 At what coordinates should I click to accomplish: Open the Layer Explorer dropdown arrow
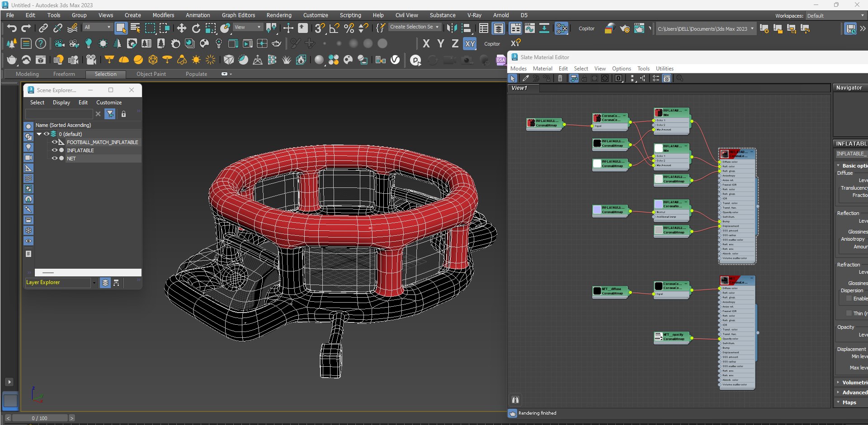[94, 283]
